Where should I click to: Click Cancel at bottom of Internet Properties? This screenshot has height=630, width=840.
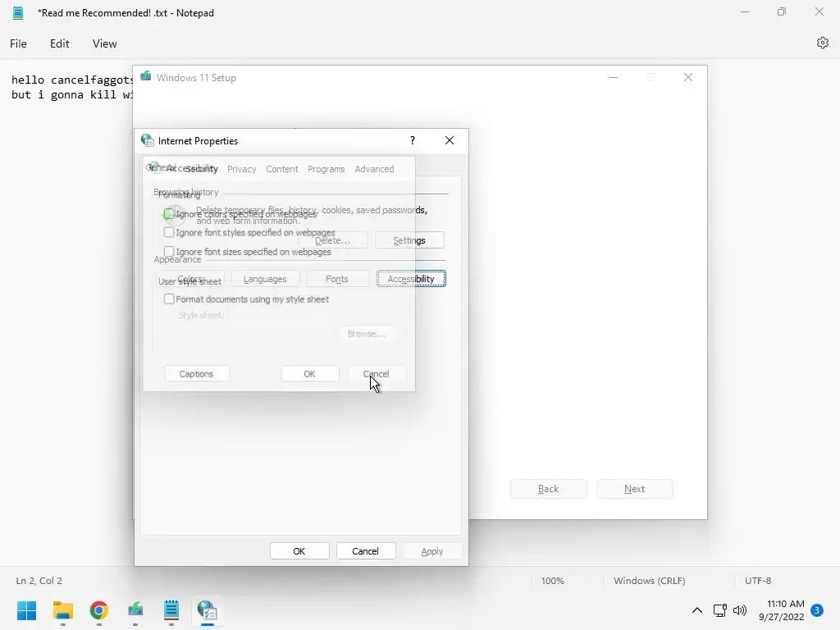click(x=365, y=550)
